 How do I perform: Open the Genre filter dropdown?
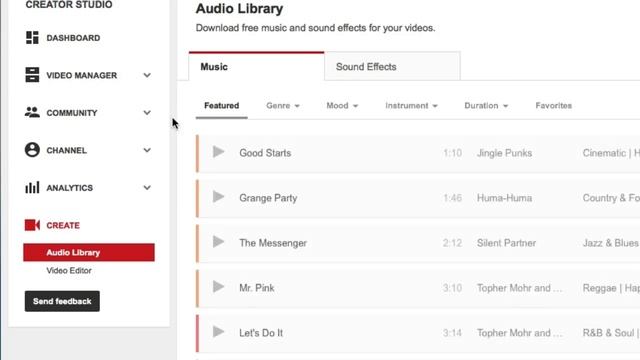[283, 106]
